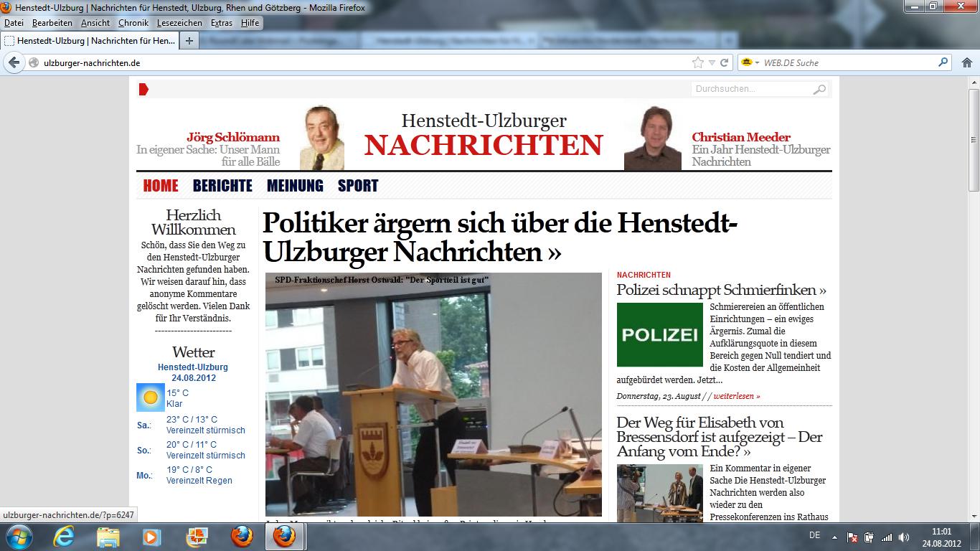Screen dimensions: 980x551
Task: Open Jörg Schlömann headline link
Action: coord(233,137)
